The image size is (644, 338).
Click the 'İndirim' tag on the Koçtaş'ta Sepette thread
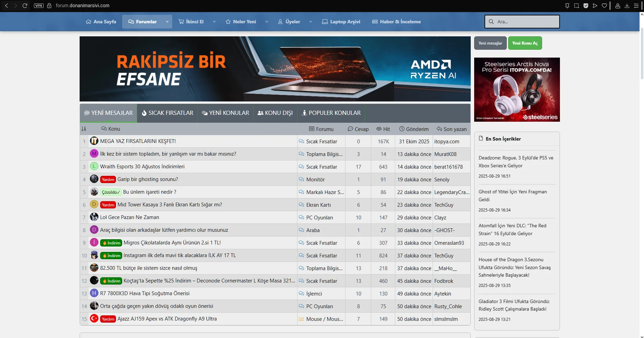(x=111, y=281)
